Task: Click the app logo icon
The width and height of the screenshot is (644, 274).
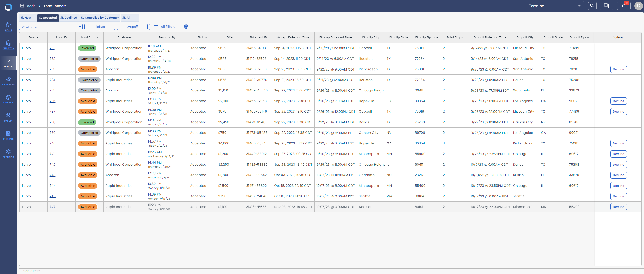Action: [x=8, y=7]
